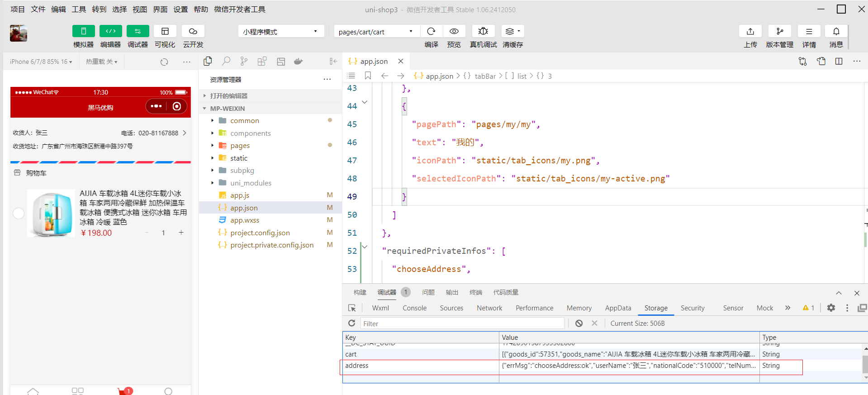Expand the uni_modules folder

270,183
